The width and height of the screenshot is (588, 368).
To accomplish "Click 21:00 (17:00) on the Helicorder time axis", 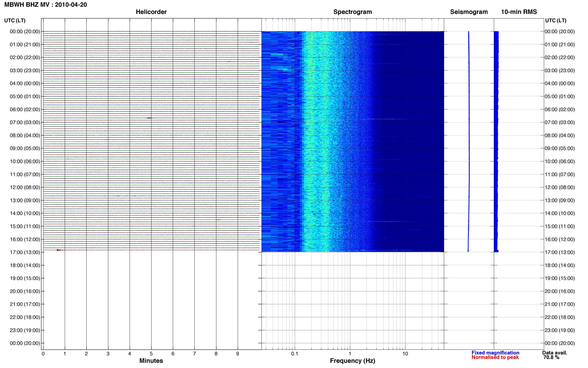I will (25, 304).
